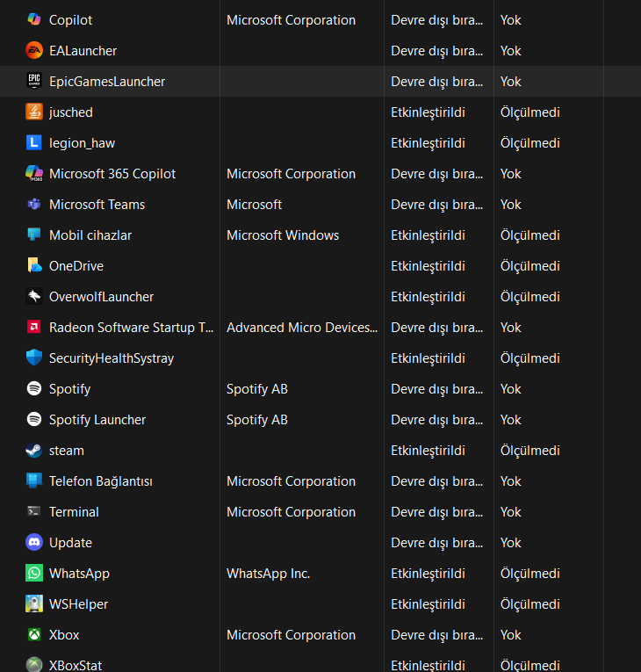Select Ölçülmedi impact in WhatsApp row

click(530, 574)
